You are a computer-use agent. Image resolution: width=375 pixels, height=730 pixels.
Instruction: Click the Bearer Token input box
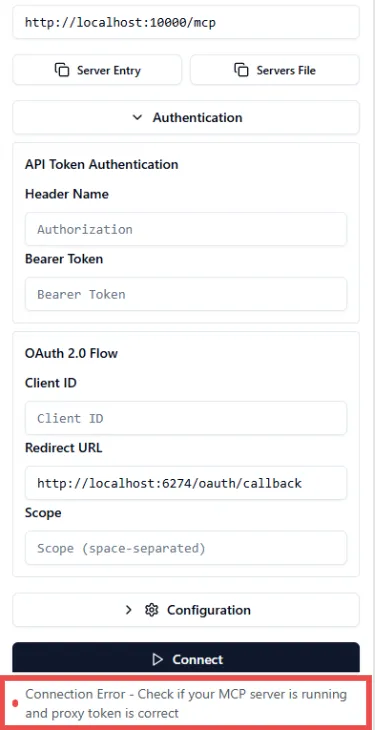click(x=186, y=294)
